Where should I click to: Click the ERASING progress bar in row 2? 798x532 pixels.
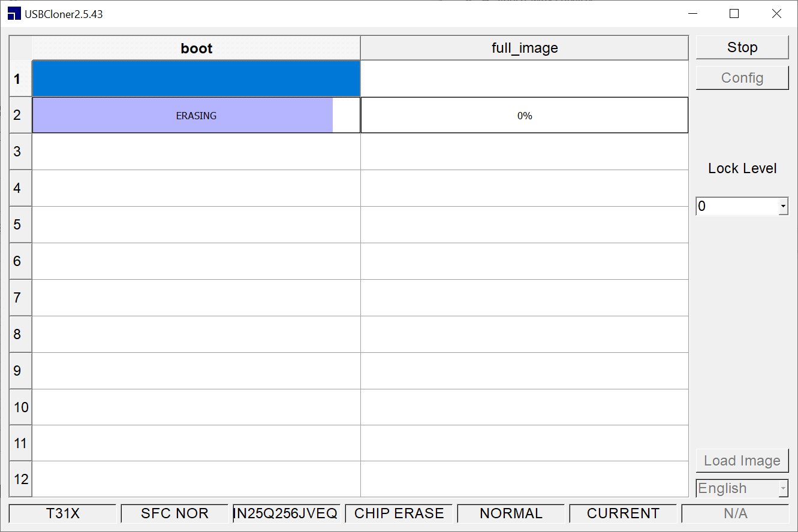[x=197, y=115]
